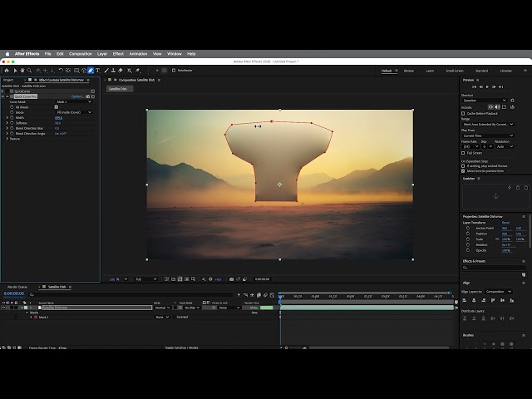Select the Roto Brush tool
532x399 pixels.
point(130,71)
